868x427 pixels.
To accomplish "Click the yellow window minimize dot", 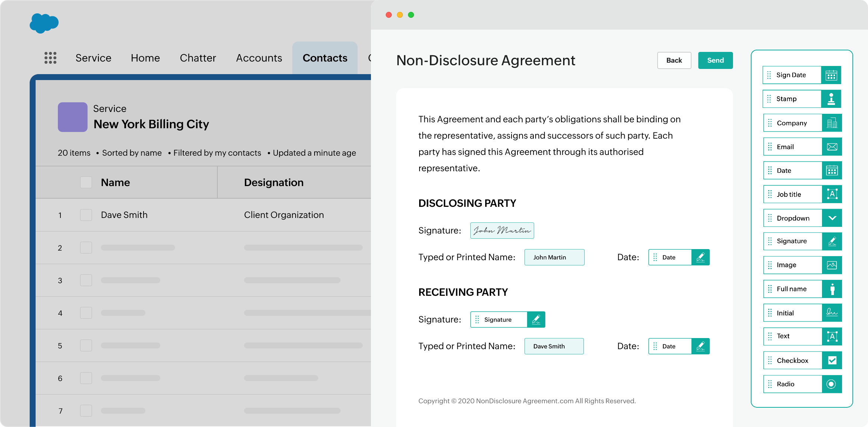I will 400,15.
